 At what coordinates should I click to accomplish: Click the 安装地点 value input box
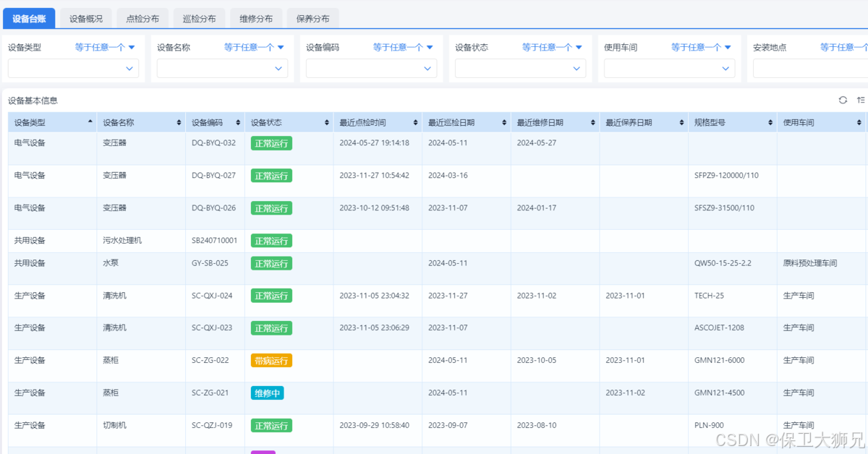click(x=810, y=69)
